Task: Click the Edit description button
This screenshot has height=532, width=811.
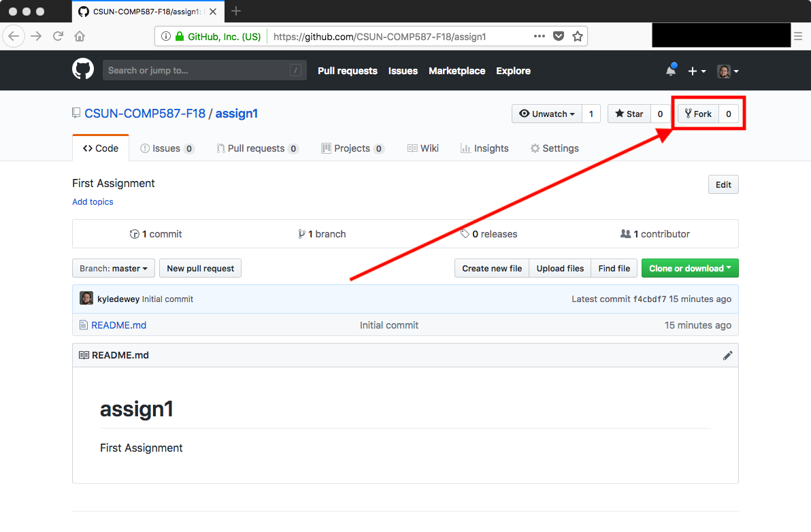Action: coord(723,184)
